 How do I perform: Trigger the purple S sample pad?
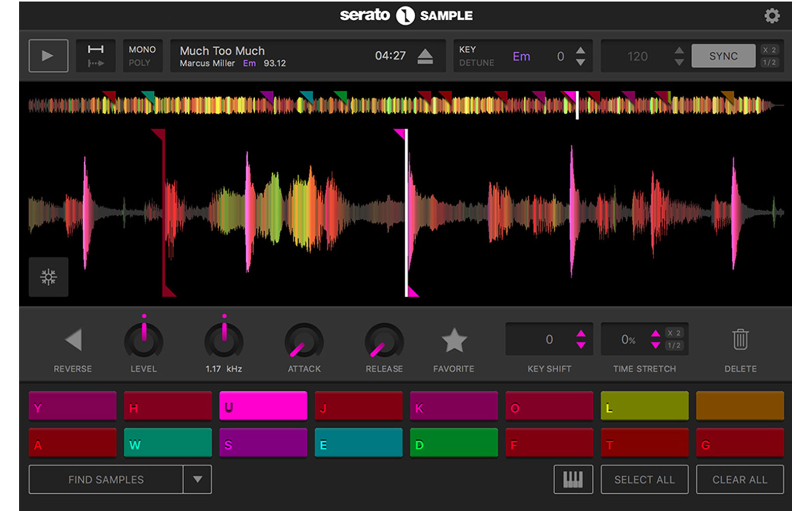[263, 443]
